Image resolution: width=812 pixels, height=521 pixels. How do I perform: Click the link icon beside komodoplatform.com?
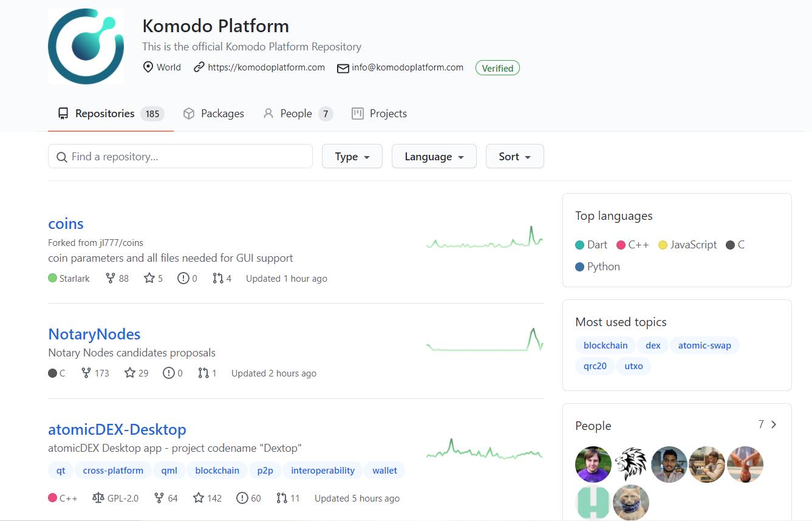pyautogui.click(x=199, y=67)
